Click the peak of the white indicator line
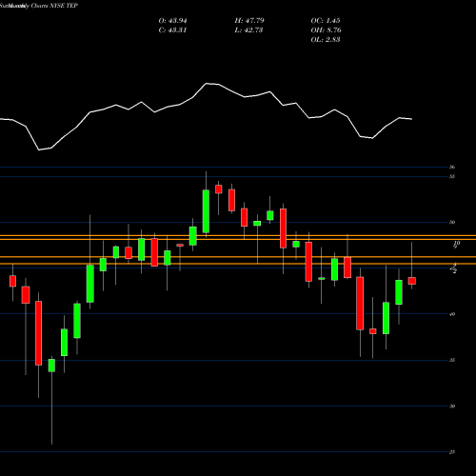The height and width of the screenshot is (476, 476). click(x=207, y=84)
